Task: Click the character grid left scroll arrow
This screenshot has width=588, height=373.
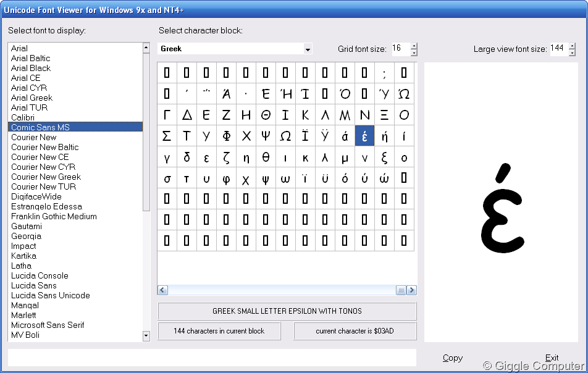Action: click(162, 290)
